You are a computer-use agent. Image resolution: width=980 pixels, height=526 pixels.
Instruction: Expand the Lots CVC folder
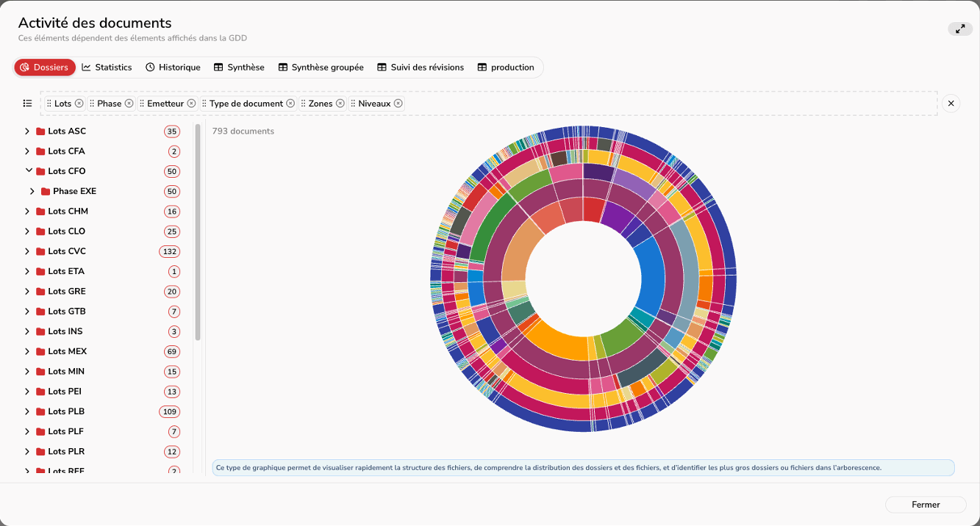click(27, 251)
